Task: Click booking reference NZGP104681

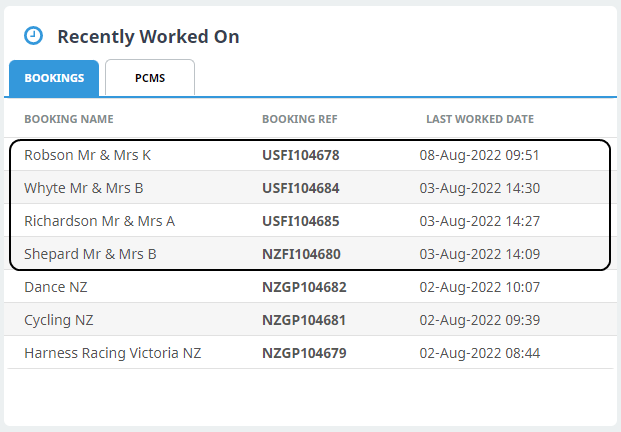Action: pyautogui.click(x=304, y=320)
